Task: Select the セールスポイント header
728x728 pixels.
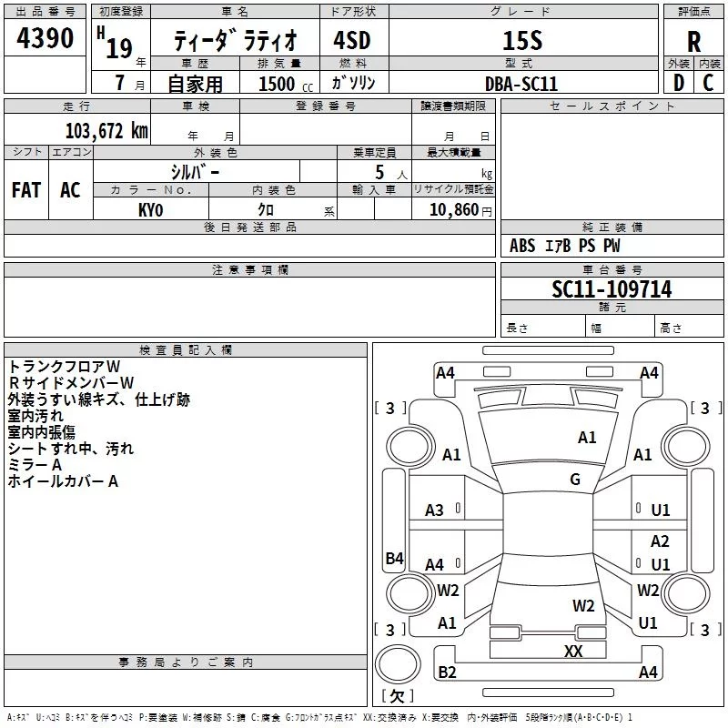Action: pyautogui.click(x=612, y=106)
